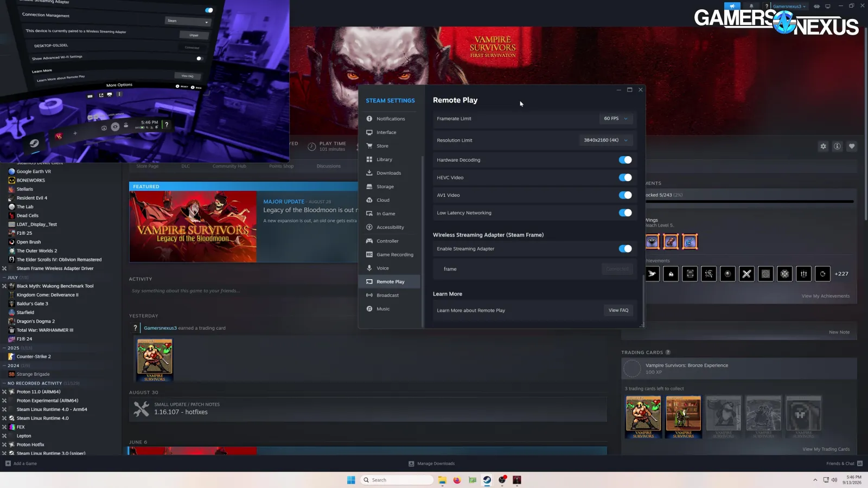
Task: Toggle Show Advanced Wi-Fi Settings in the VR overlay
Action: 199,59
